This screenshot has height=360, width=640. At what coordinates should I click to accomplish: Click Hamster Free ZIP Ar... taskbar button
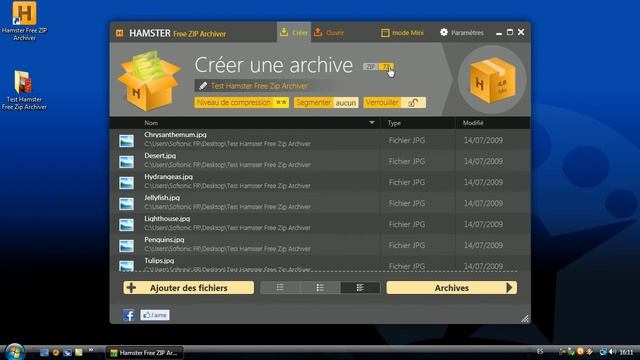(x=144, y=353)
